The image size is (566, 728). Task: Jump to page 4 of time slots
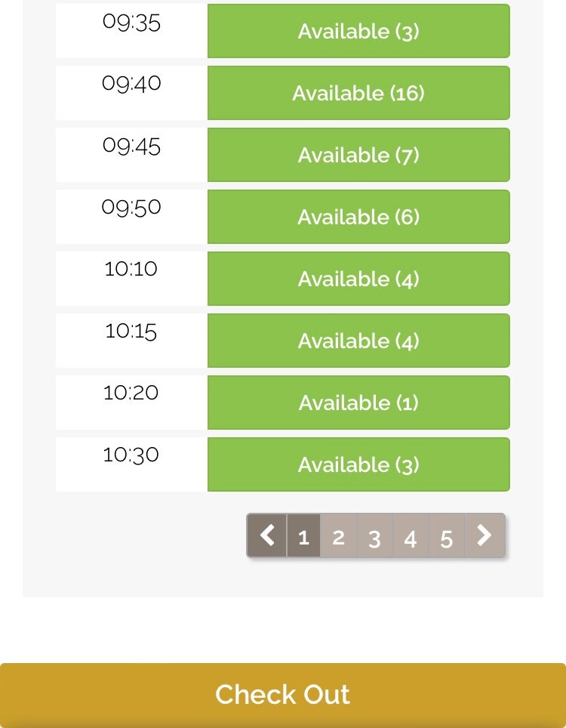tap(411, 535)
